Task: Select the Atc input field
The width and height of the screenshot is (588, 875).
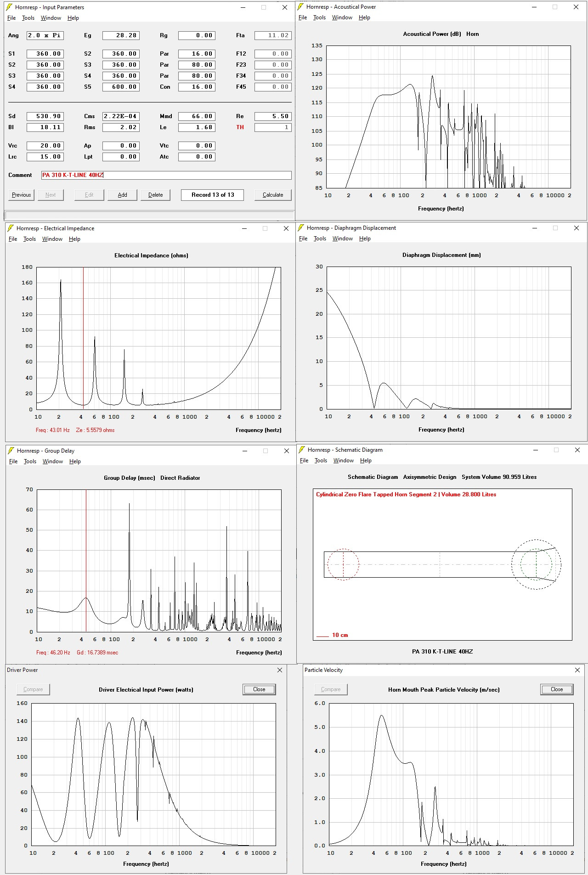Action: pos(197,157)
